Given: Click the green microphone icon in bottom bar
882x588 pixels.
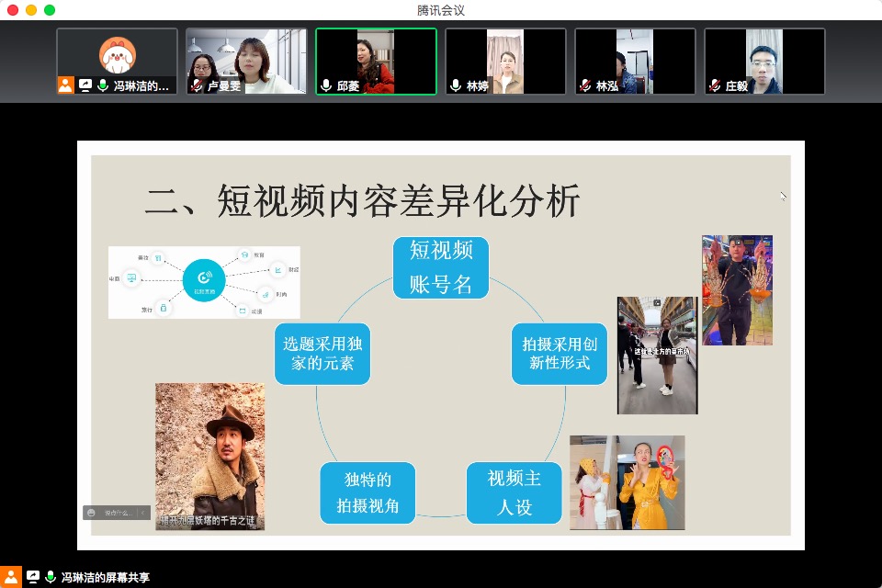Looking at the screenshot, I should coord(51,577).
